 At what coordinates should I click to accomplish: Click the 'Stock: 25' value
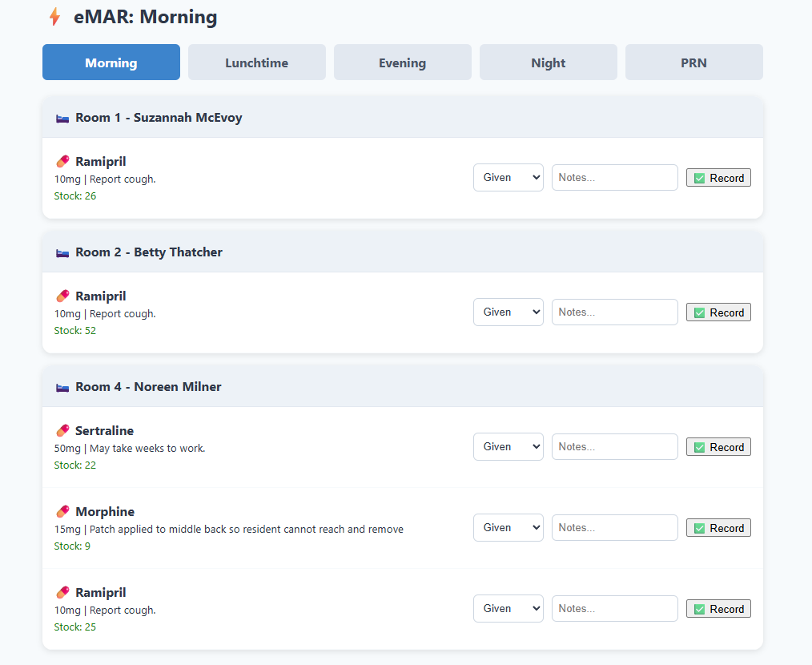coord(75,627)
